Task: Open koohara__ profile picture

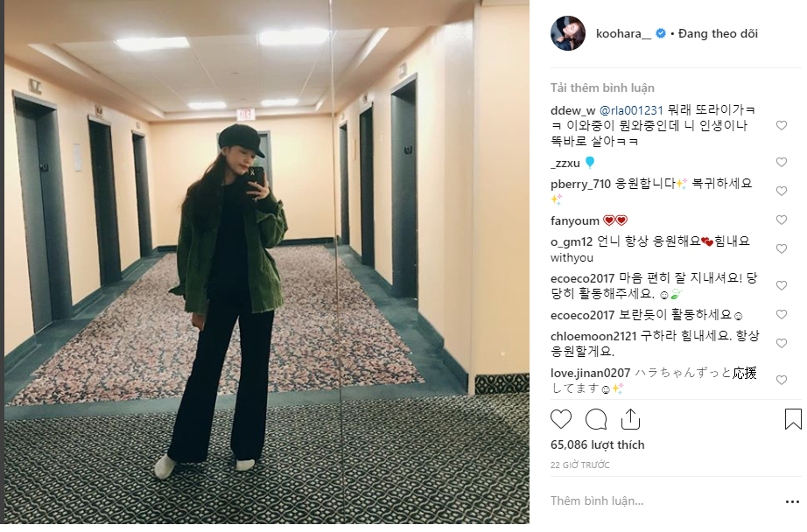Action: (568, 33)
